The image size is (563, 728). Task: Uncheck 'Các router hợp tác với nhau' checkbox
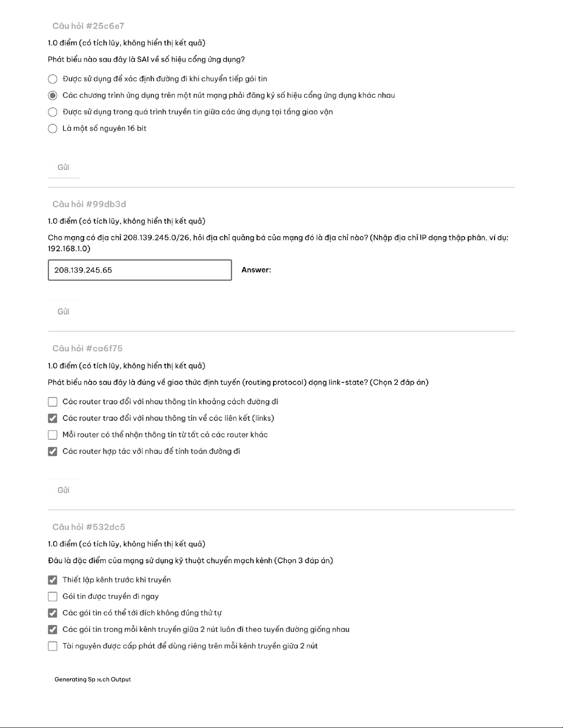[x=53, y=451]
